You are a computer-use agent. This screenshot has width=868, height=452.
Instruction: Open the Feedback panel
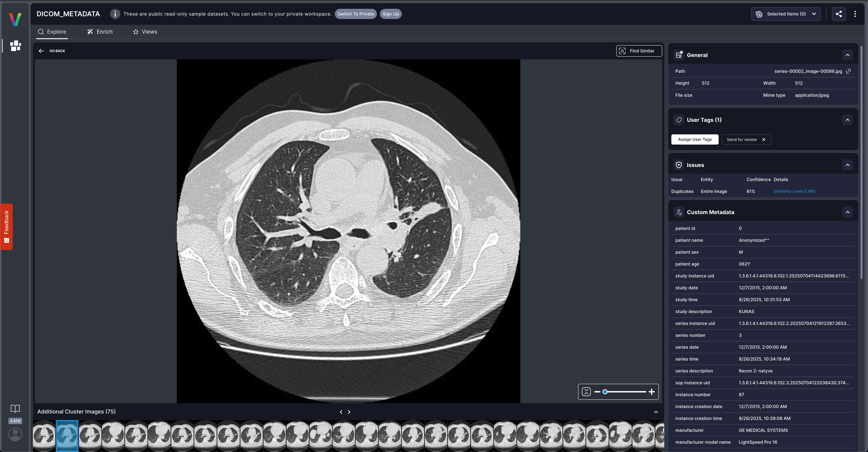7,226
